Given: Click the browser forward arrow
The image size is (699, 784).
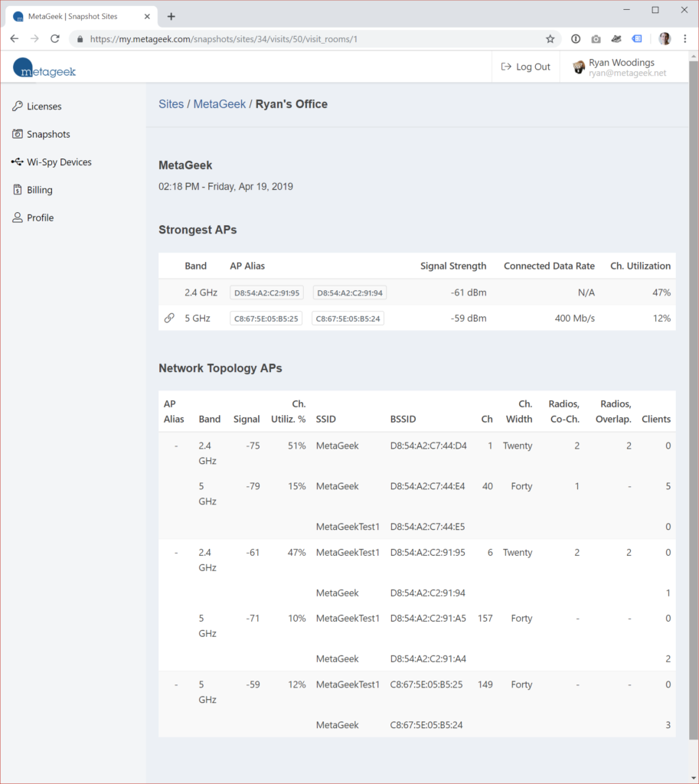Looking at the screenshot, I should point(34,38).
